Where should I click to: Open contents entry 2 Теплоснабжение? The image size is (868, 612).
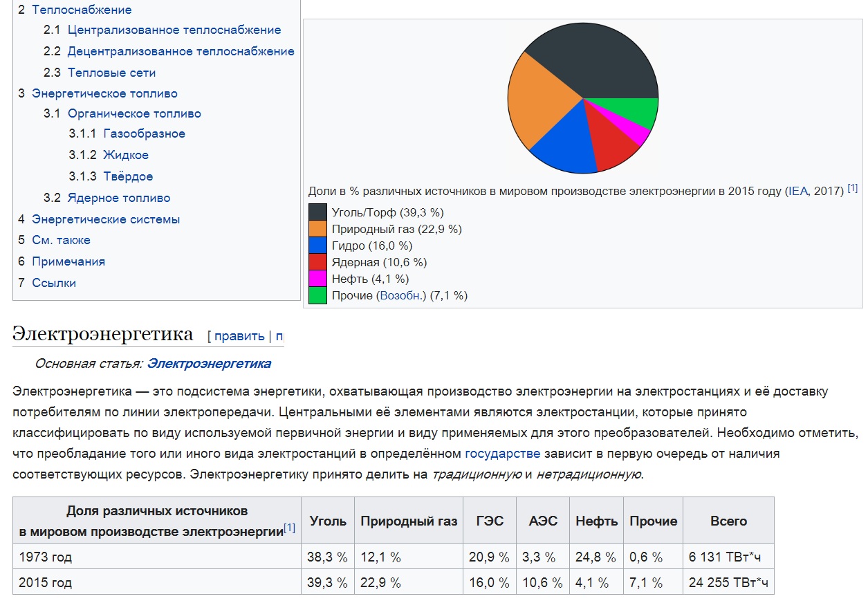coord(75,10)
